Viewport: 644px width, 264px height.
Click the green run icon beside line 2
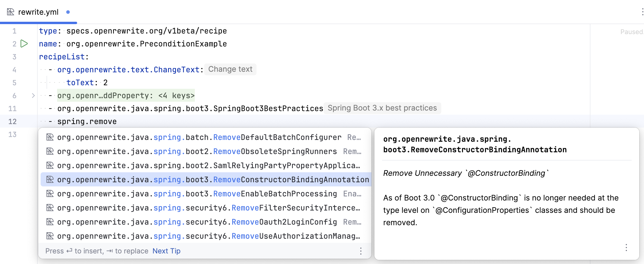(x=24, y=44)
